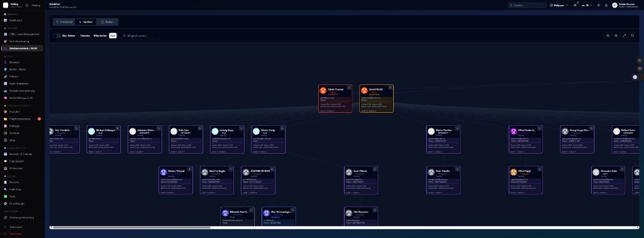Open options menu on Michael Kellinger card
The image size is (644, 238).
[118, 128]
